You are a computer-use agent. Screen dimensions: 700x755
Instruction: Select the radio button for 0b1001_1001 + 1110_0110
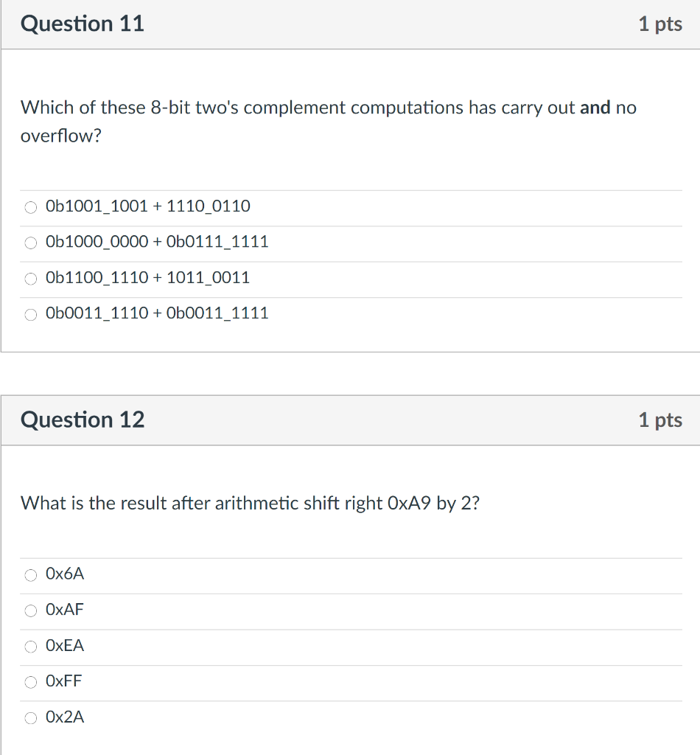[x=30, y=207]
